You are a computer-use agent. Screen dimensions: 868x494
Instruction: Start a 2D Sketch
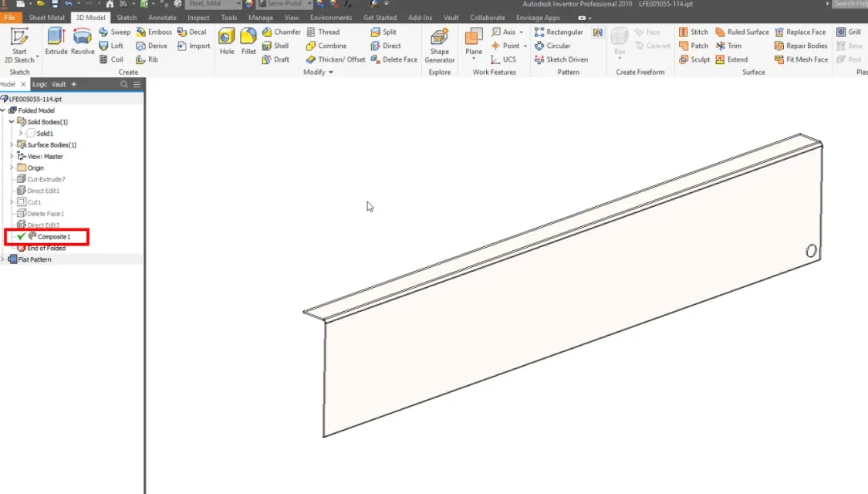point(19,46)
